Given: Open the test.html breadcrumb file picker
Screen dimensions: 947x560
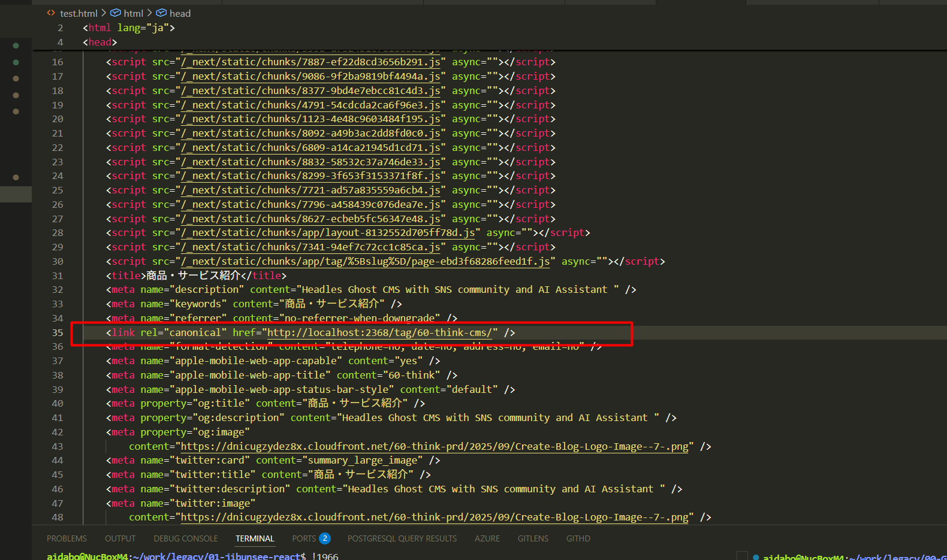Looking at the screenshot, I should (x=79, y=13).
